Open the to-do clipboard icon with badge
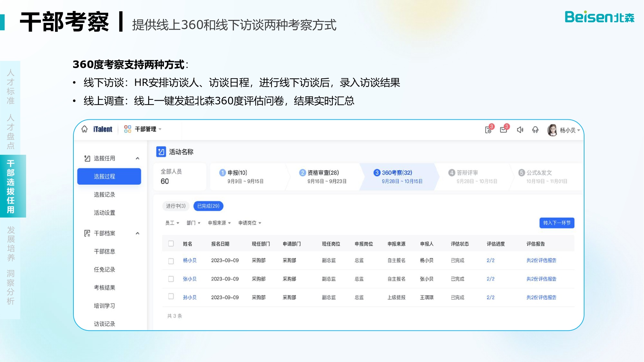Screen dimensions: 644x362 point(488,130)
